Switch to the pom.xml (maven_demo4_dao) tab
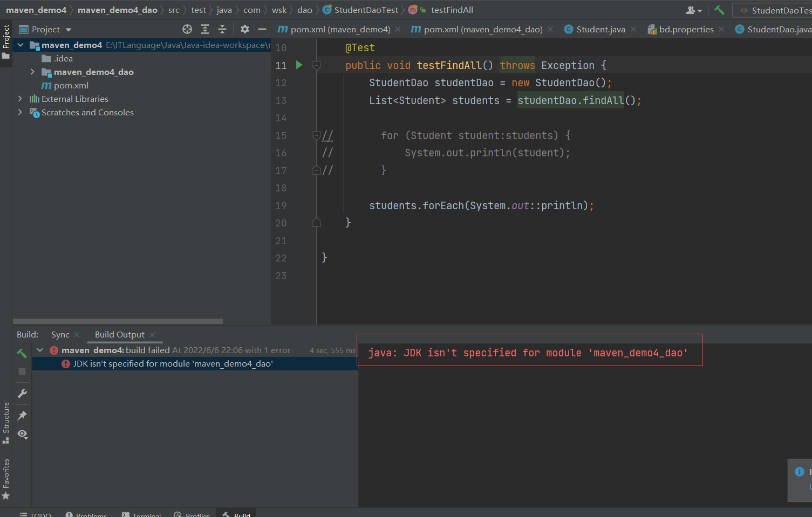 [x=477, y=29]
